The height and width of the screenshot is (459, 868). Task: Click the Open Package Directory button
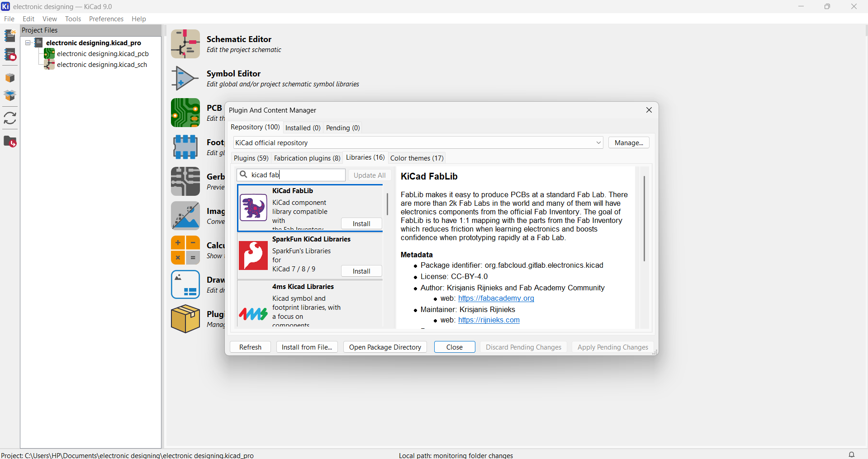click(385, 347)
